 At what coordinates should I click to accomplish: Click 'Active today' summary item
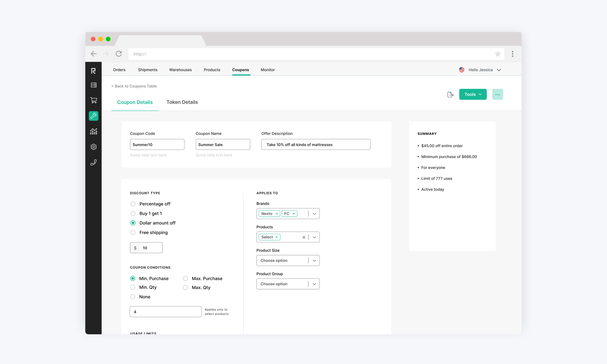click(432, 190)
